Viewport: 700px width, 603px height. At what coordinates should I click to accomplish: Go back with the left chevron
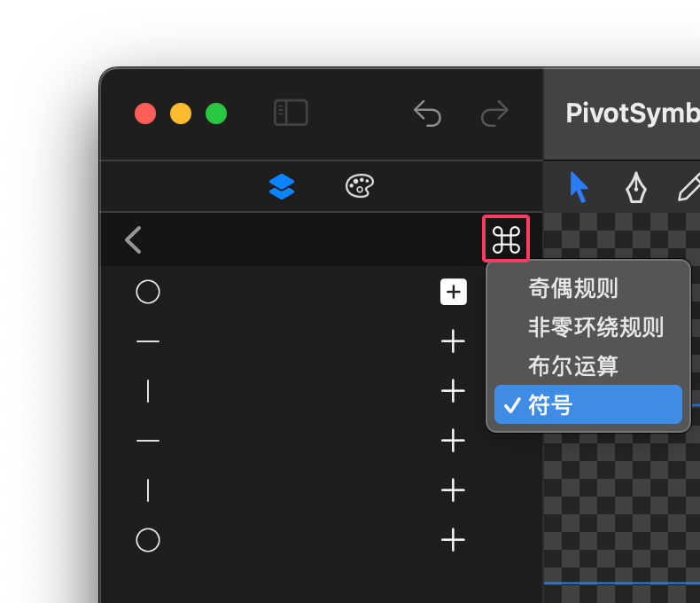pyautogui.click(x=133, y=239)
